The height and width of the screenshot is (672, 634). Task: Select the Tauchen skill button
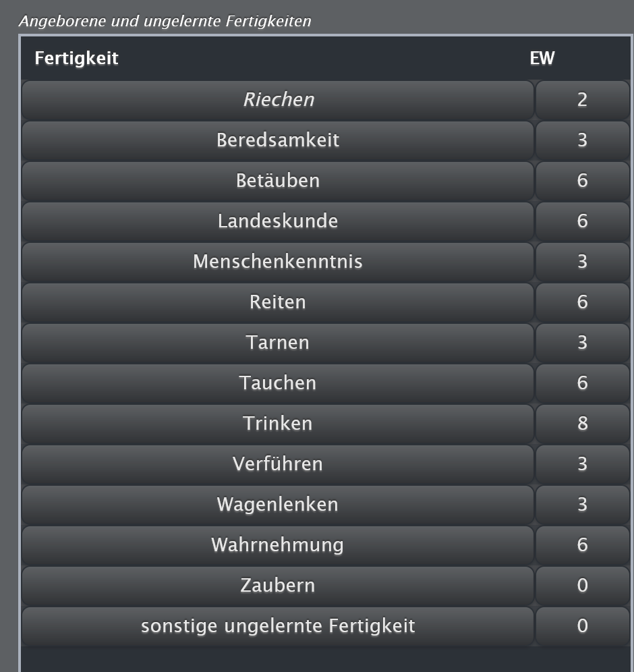point(278,383)
